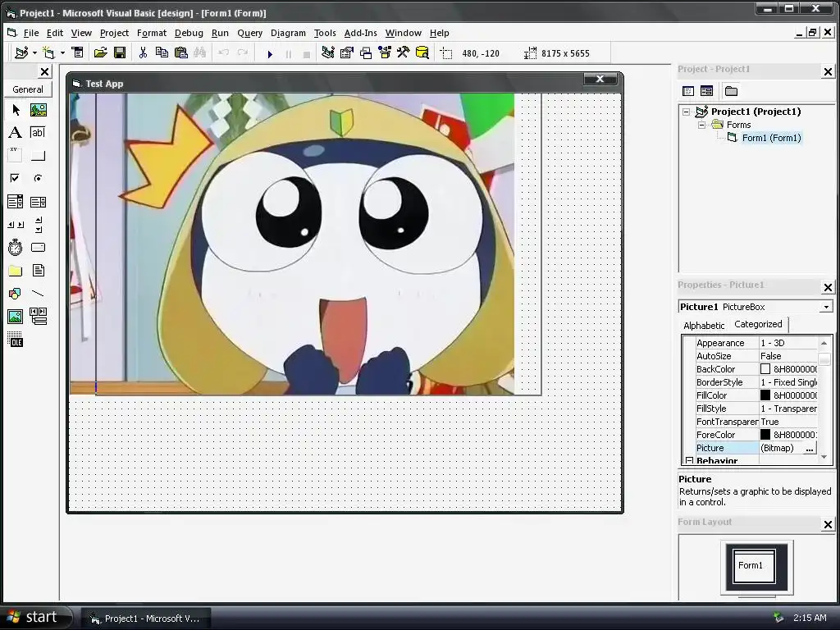Click the Picture property ellipsis button
The height and width of the screenshot is (630, 840).
[810, 449]
